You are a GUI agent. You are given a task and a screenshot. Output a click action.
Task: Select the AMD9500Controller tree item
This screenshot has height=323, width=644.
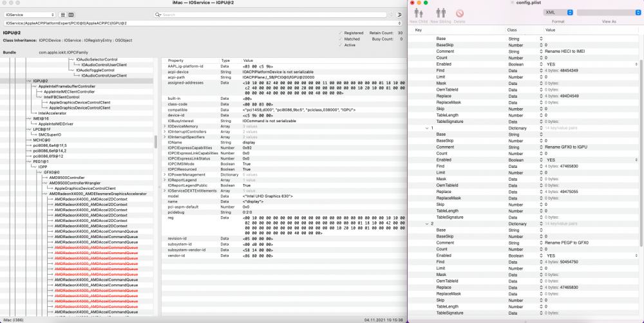point(67,178)
